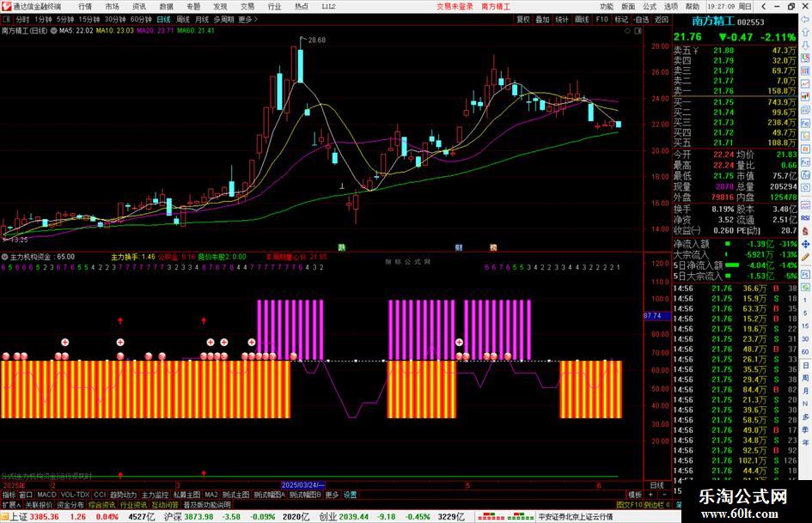
Task: Collapse the 扩展 panel
Action: coord(11,504)
